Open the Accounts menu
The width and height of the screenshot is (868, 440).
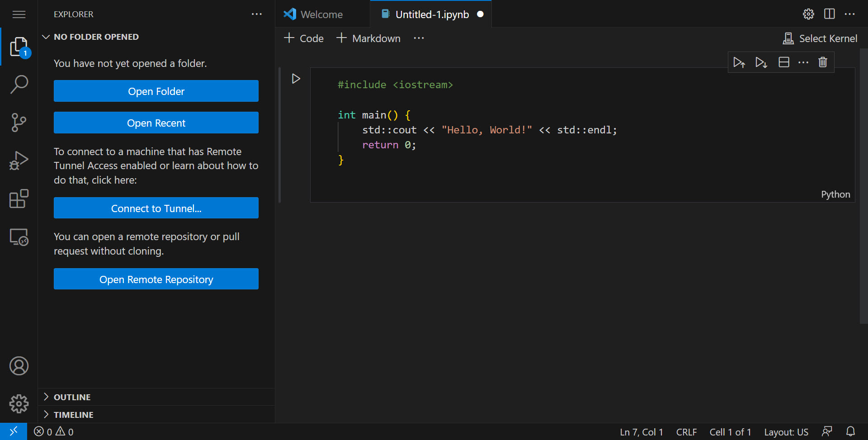[19, 366]
